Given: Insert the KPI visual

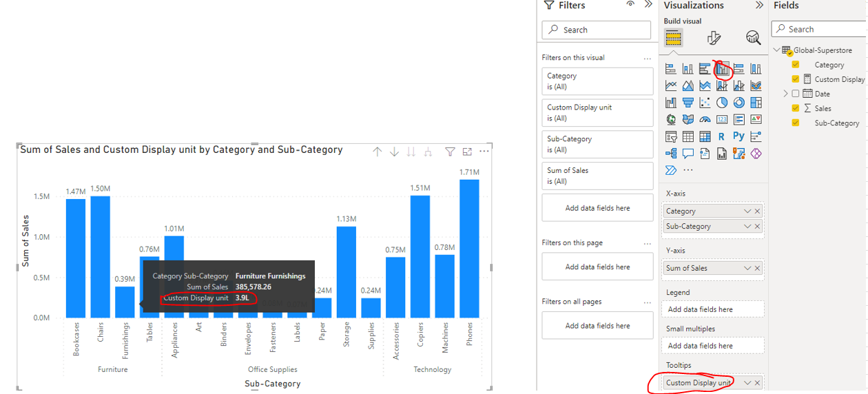Looking at the screenshot, I should (x=756, y=119).
